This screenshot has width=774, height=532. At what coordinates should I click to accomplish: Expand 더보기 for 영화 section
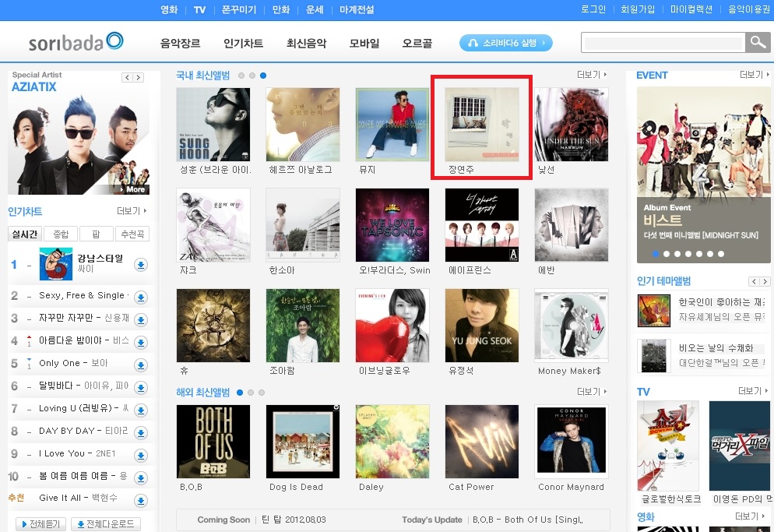[751, 516]
